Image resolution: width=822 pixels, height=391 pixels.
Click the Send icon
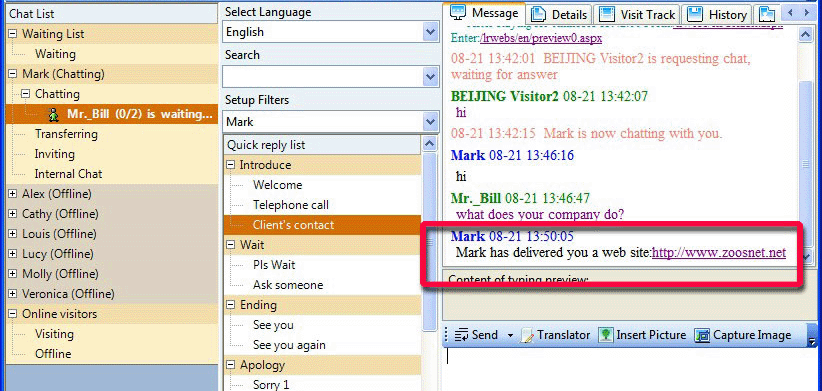(461, 335)
